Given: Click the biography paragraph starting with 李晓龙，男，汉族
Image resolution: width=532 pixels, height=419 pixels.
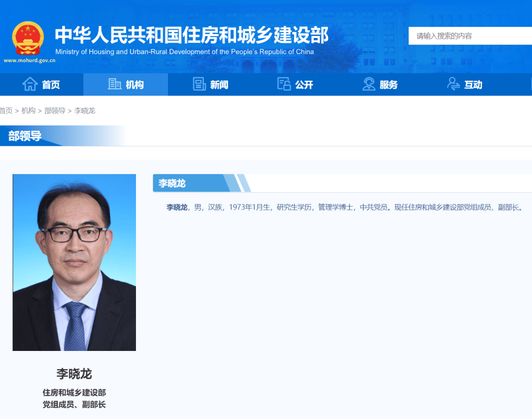Looking at the screenshot, I should coord(345,207).
